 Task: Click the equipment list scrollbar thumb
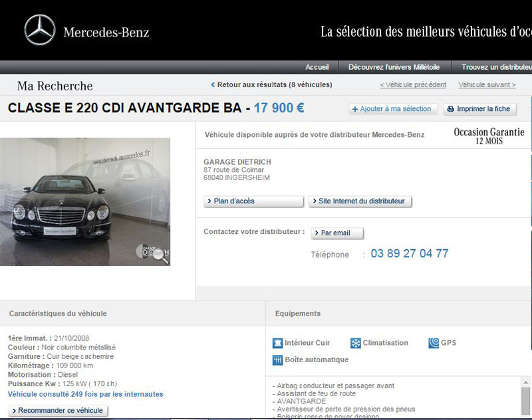(x=525, y=401)
